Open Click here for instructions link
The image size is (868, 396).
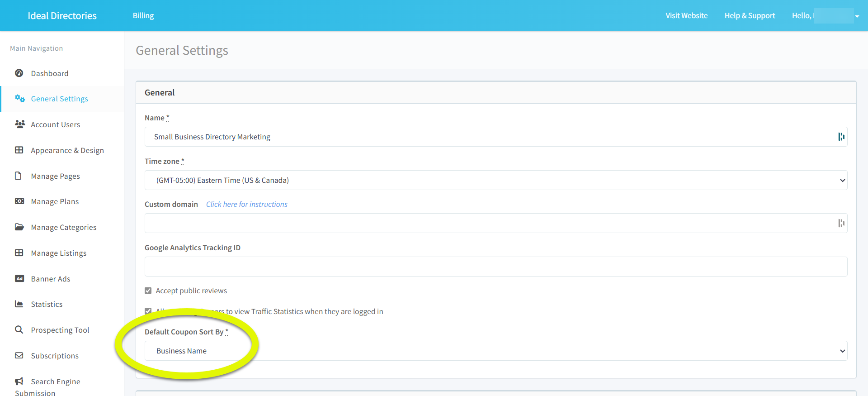(x=247, y=204)
